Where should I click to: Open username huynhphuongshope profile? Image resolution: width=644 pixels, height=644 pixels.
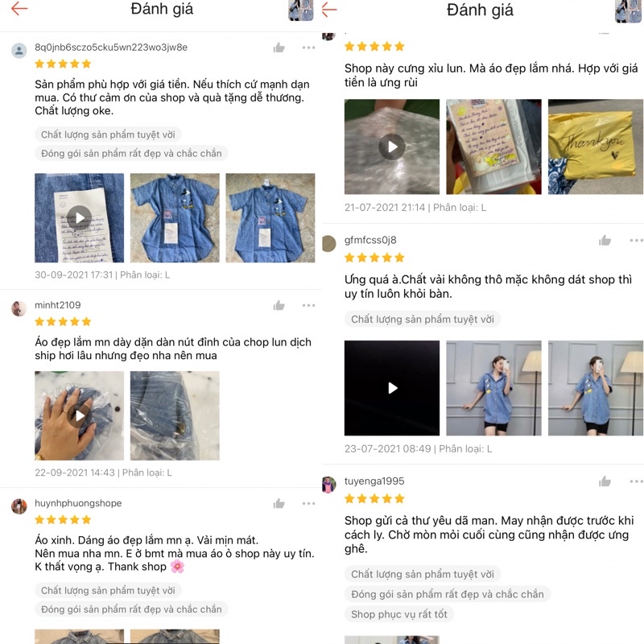point(78,503)
